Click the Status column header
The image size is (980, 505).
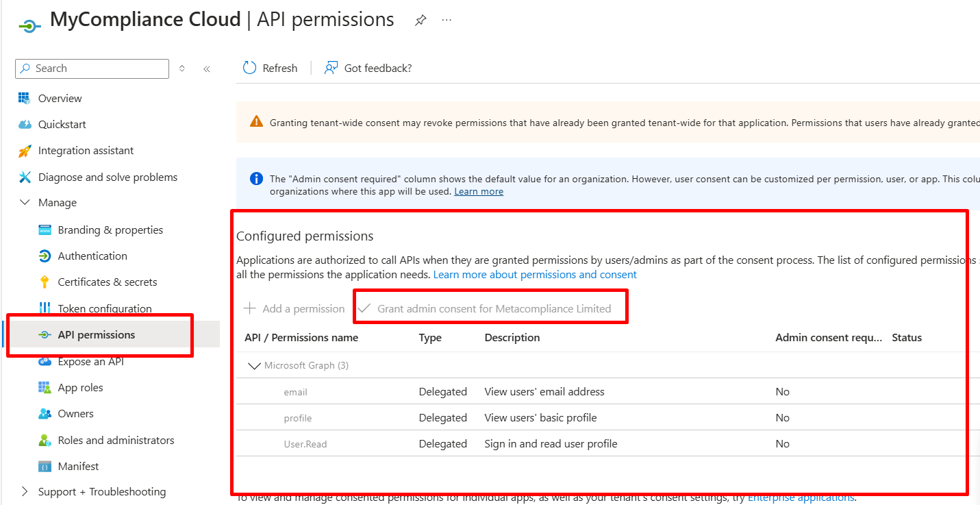click(907, 337)
